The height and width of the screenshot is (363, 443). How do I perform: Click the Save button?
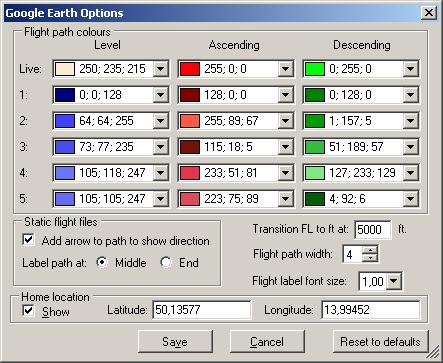coord(175,342)
